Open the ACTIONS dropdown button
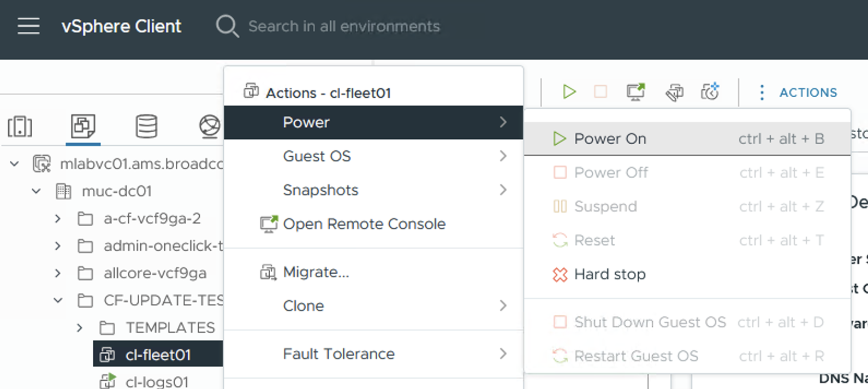Image resolution: width=868 pixels, height=389 pixels. tap(798, 92)
